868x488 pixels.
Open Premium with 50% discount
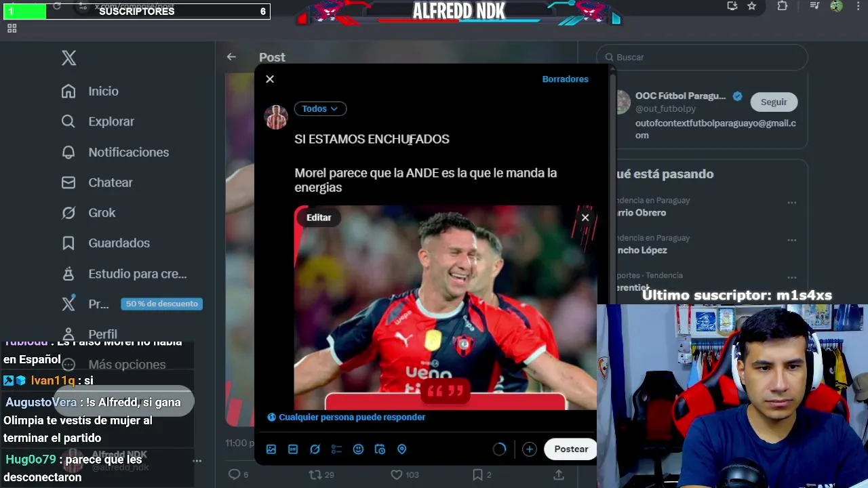[131, 304]
